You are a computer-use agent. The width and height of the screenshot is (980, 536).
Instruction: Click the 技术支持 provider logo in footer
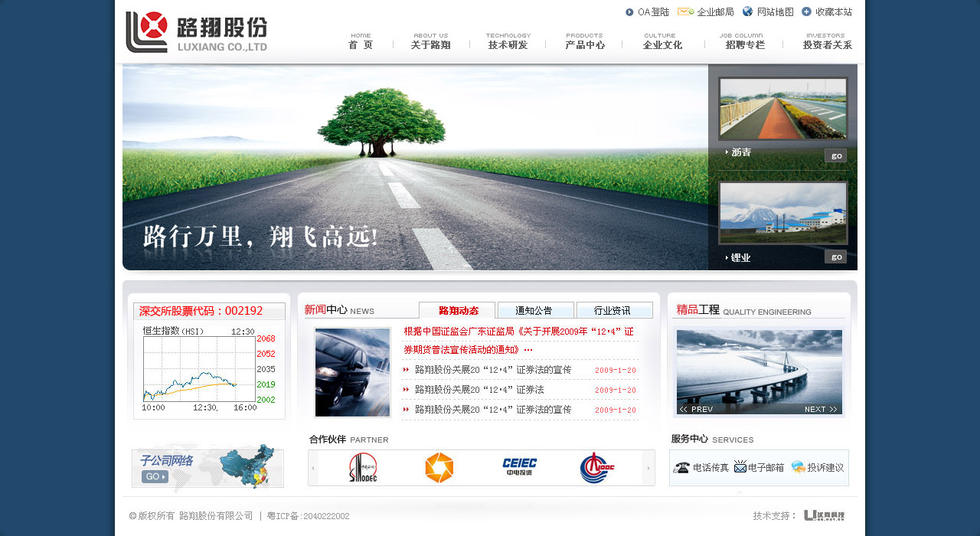pos(825,516)
